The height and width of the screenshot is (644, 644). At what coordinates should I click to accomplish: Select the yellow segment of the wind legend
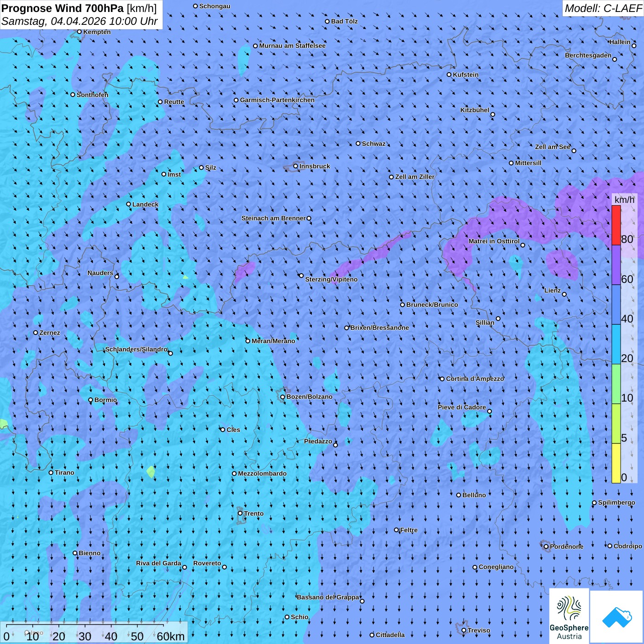click(616, 463)
